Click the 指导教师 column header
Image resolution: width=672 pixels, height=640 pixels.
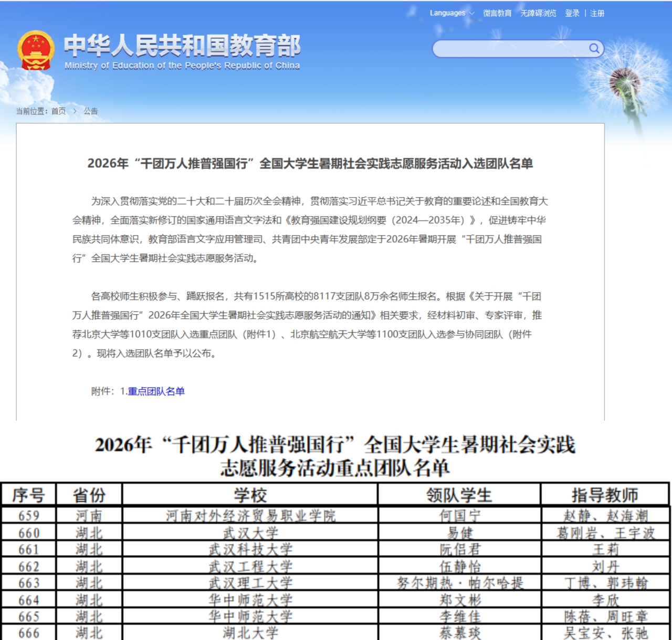pos(605,495)
